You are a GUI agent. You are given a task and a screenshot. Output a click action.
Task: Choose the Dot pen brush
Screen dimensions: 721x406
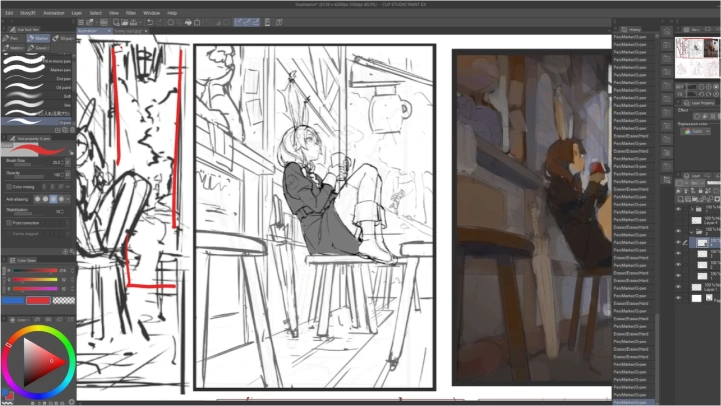[37, 79]
